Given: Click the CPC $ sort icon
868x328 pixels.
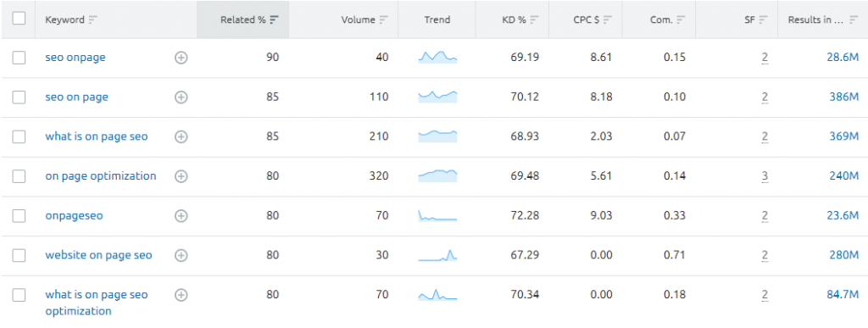Looking at the screenshot, I should pyautogui.click(x=608, y=19).
